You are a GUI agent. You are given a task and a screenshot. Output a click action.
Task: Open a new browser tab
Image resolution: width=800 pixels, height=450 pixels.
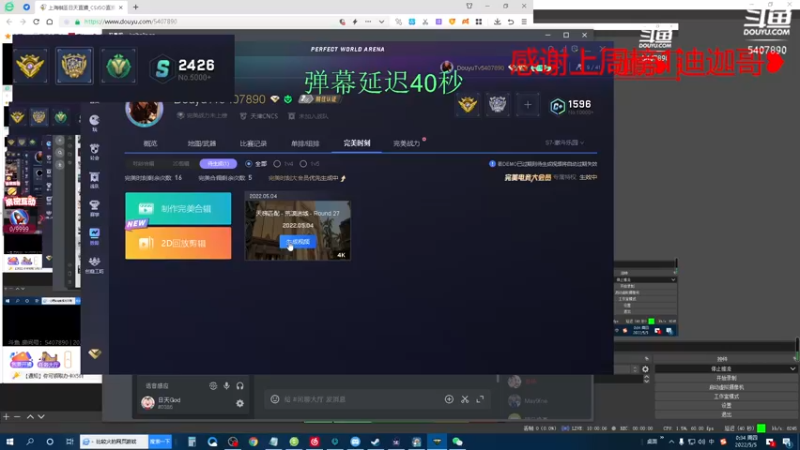(136, 7)
